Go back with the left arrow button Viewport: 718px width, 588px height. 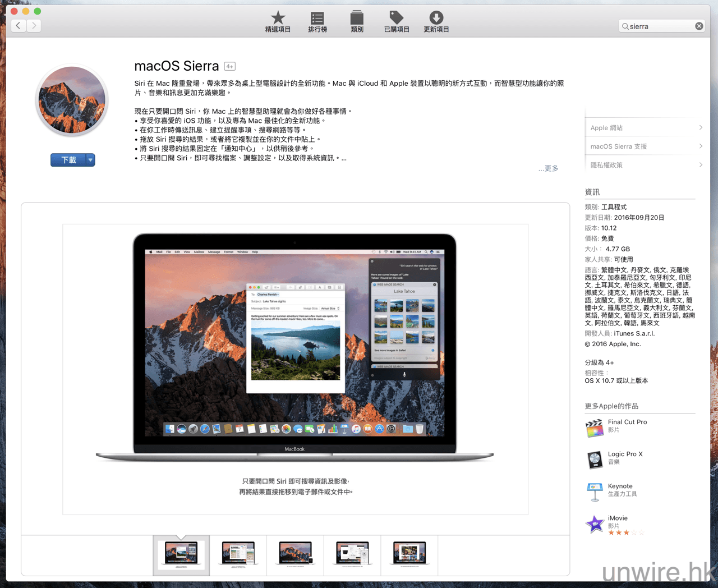(x=19, y=25)
